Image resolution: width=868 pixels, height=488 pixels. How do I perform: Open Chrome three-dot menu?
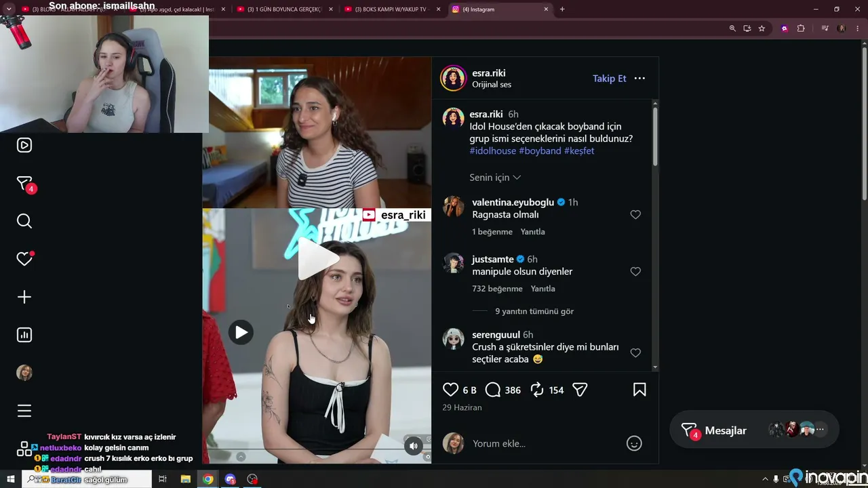[856, 28]
